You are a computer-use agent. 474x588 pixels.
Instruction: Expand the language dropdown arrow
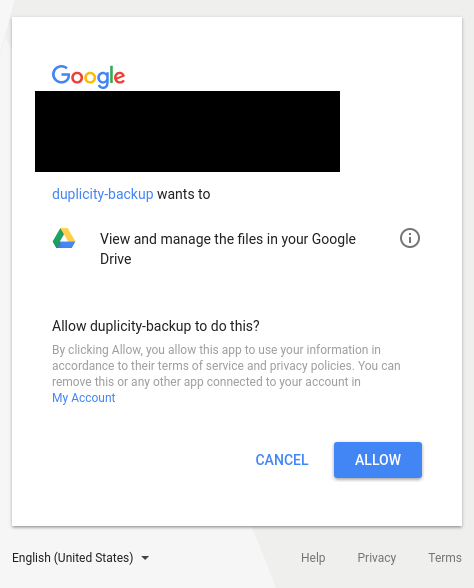[x=145, y=558]
